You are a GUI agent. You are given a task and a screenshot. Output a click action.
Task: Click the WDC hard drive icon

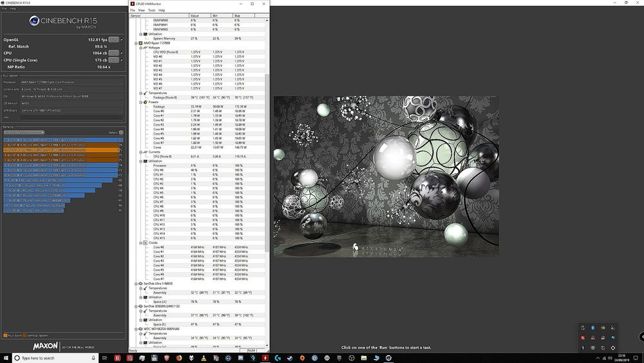point(140,329)
